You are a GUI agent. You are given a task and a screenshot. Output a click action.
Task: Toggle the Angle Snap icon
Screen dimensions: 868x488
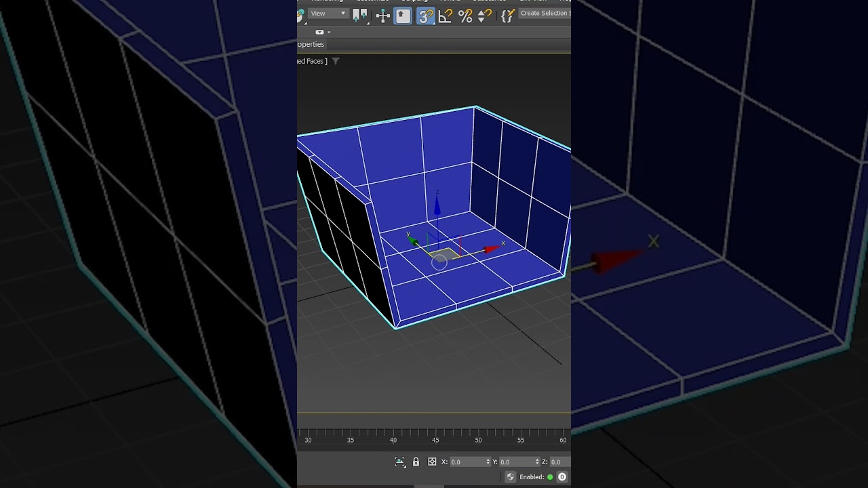[x=446, y=16]
